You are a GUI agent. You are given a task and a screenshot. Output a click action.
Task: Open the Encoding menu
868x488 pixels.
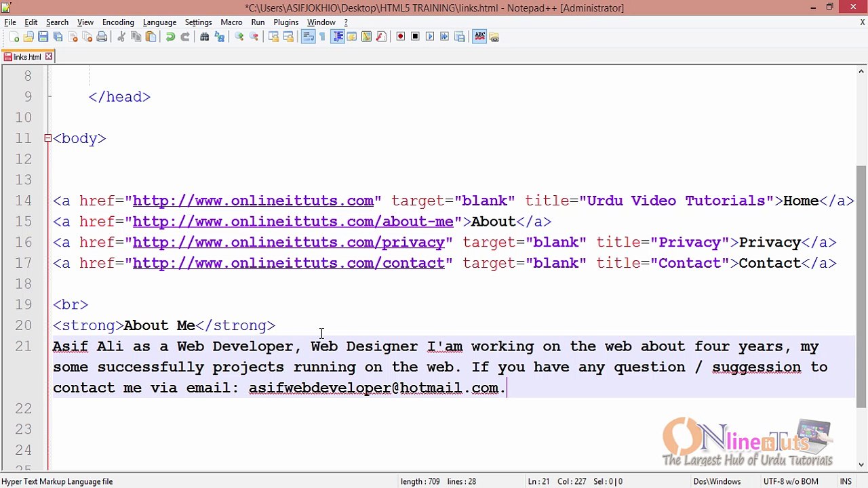click(118, 22)
